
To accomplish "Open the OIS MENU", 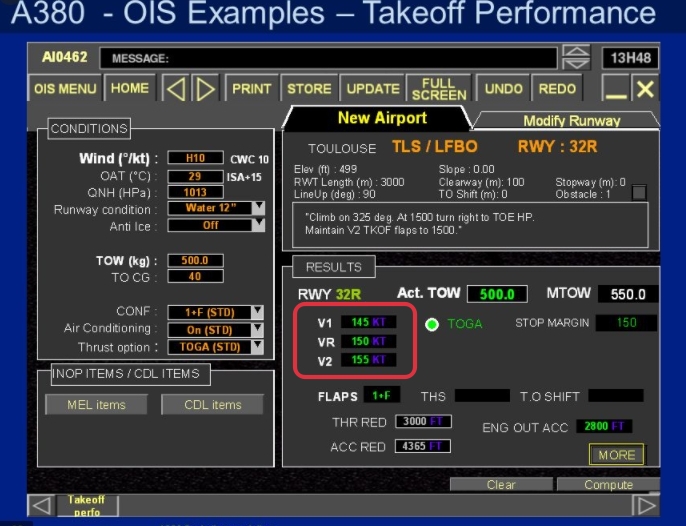I will pos(65,89).
